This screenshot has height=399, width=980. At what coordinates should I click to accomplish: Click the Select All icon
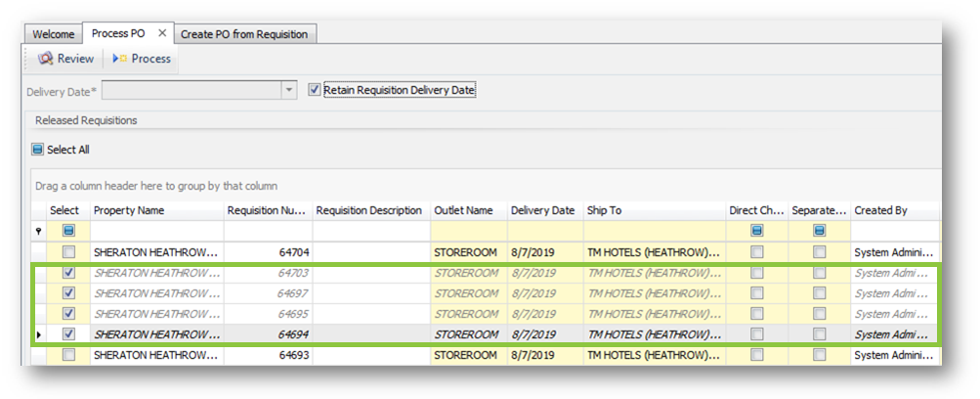[x=38, y=150]
